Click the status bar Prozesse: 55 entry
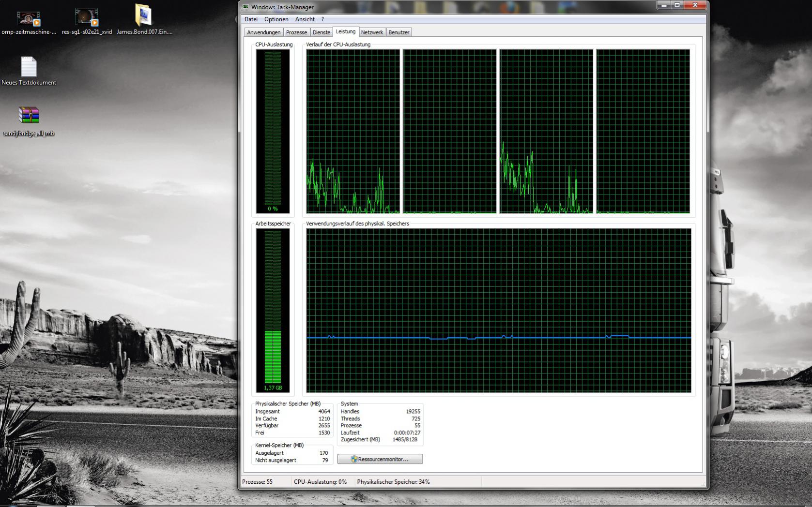The image size is (812, 507). pos(257,482)
